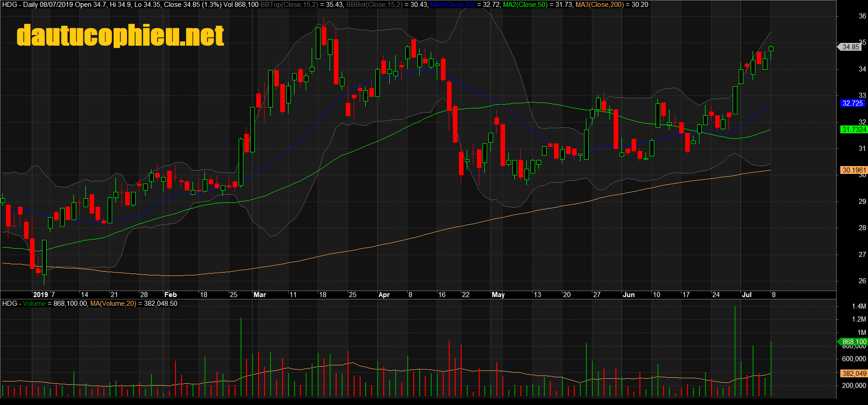Click the Apr month label on date axis
This screenshot has height=405, width=868.
pos(384,295)
